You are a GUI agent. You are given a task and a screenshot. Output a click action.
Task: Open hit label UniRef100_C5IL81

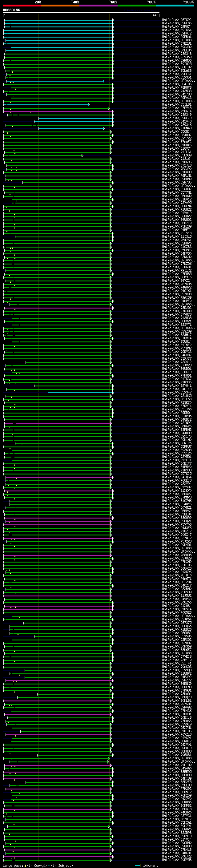[177, 105]
